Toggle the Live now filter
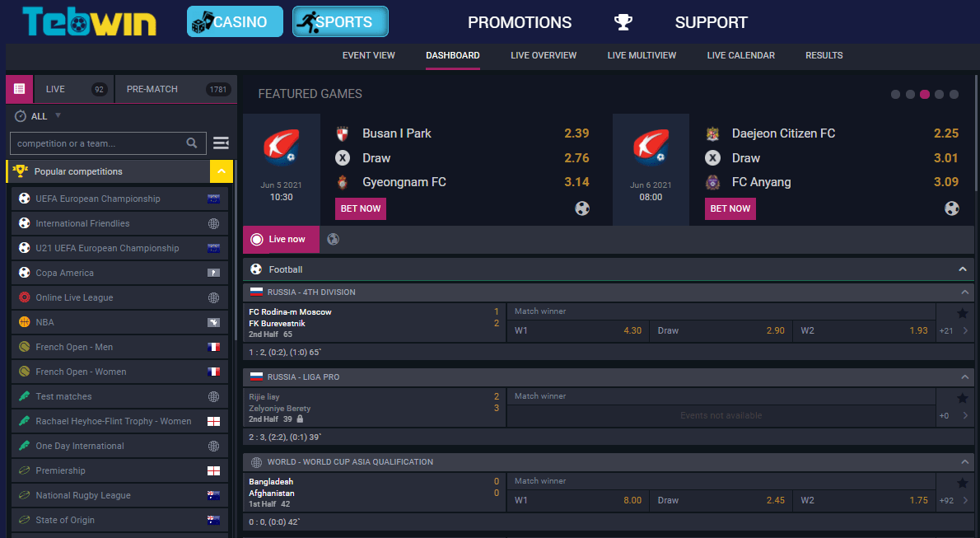The image size is (980, 538). point(282,239)
